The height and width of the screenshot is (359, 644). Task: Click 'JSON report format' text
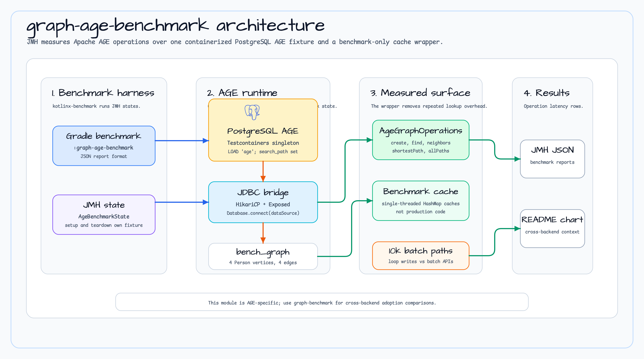(x=104, y=156)
